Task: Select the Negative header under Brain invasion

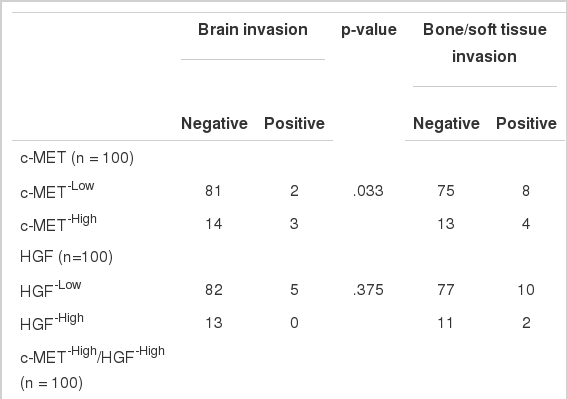Action: pyautogui.click(x=214, y=124)
